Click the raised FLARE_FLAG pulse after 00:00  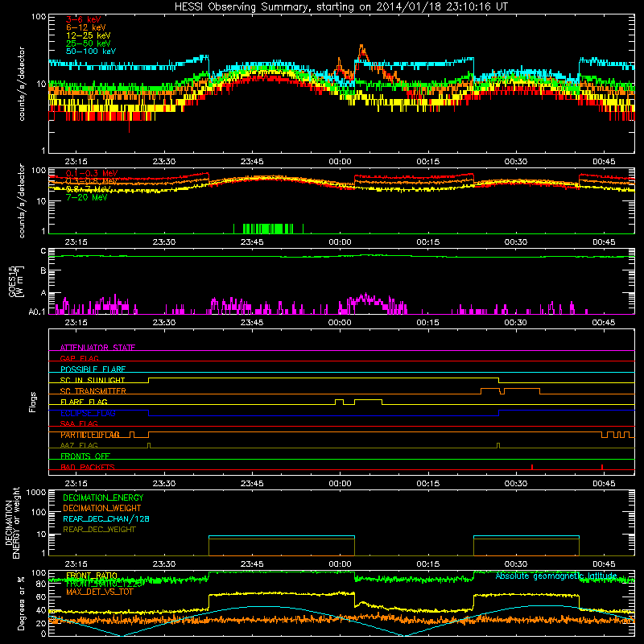pyautogui.click(x=368, y=402)
